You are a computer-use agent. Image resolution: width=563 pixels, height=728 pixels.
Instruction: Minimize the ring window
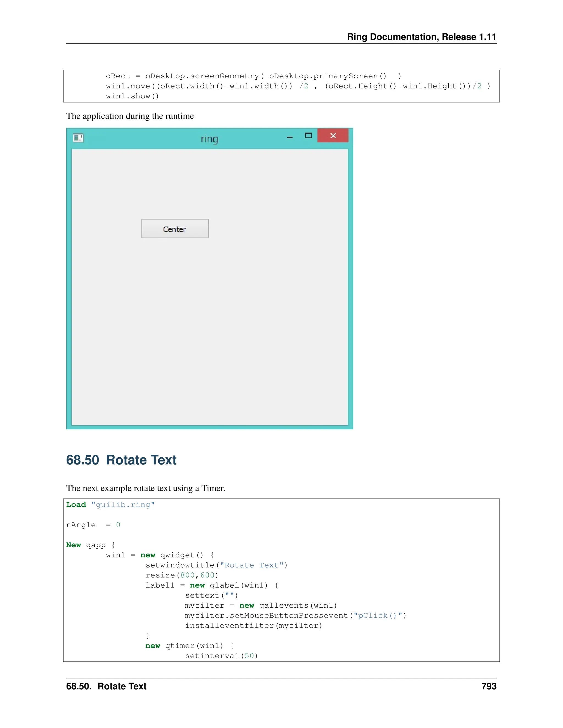(289, 137)
